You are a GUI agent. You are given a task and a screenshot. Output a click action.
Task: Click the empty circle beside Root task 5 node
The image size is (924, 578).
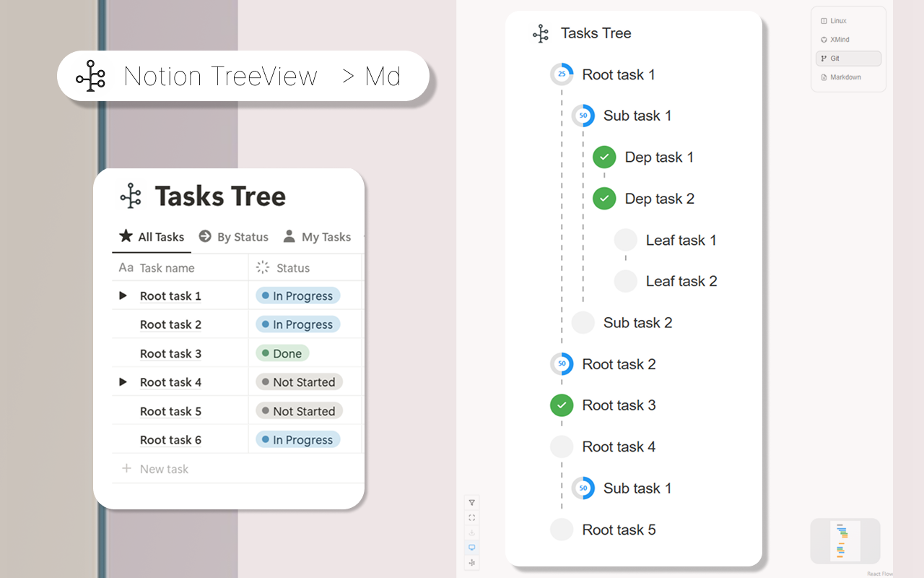pos(562,530)
